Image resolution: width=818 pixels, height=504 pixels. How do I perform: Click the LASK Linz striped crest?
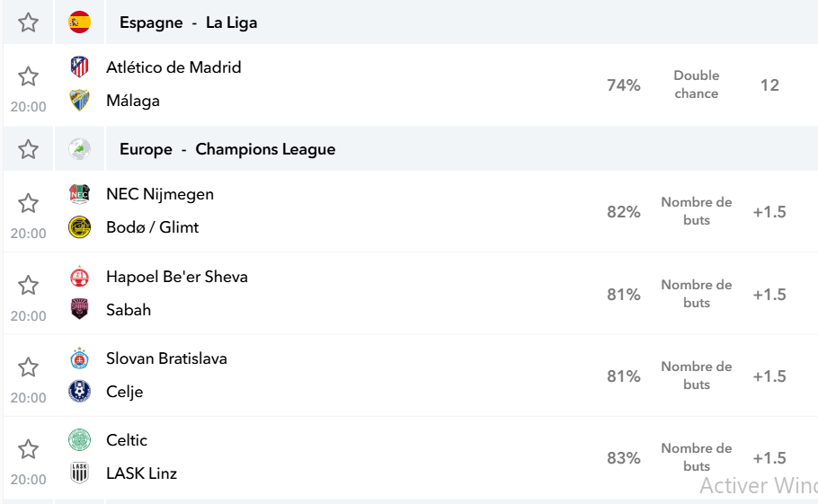click(79, 473)
